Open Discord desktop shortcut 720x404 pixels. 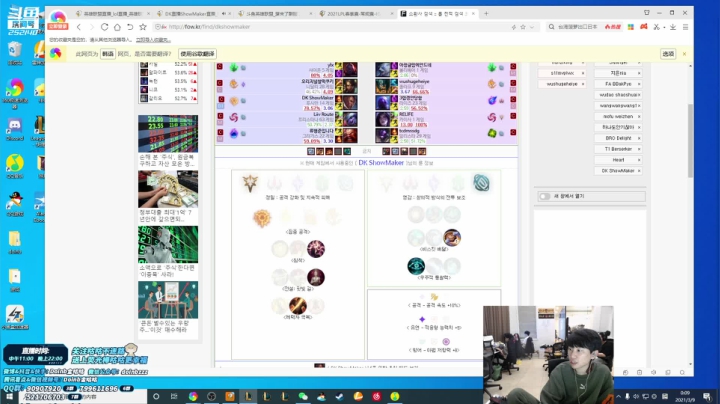pos(15,129)
